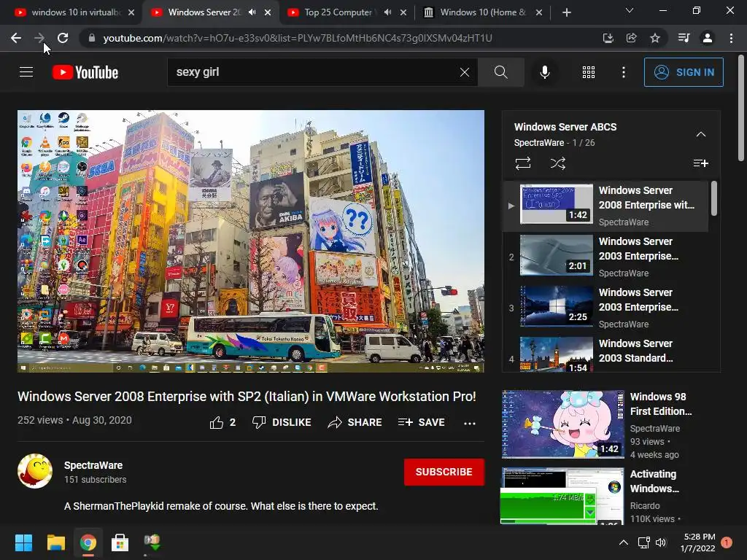The height and width of the screenshot is (560, 747).
Task: Open SpectraWare playlist owner link
Action: point(539,142)
